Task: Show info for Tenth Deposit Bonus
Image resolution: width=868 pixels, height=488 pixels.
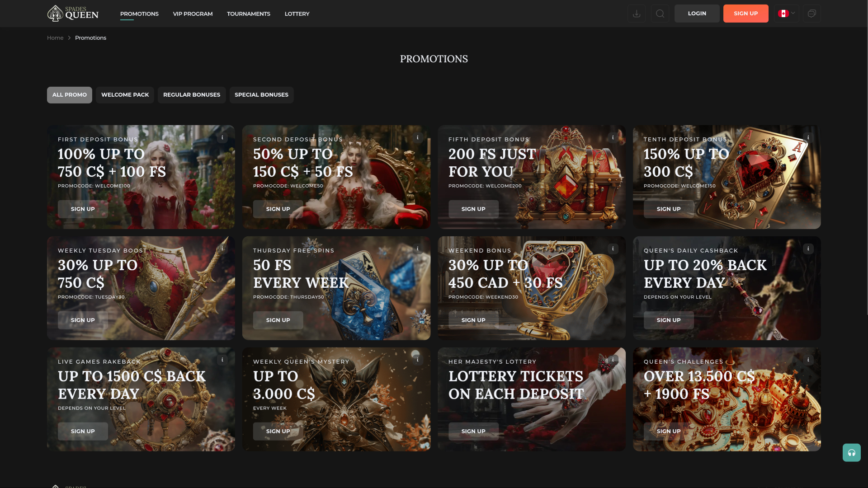Action: point(808,137)
